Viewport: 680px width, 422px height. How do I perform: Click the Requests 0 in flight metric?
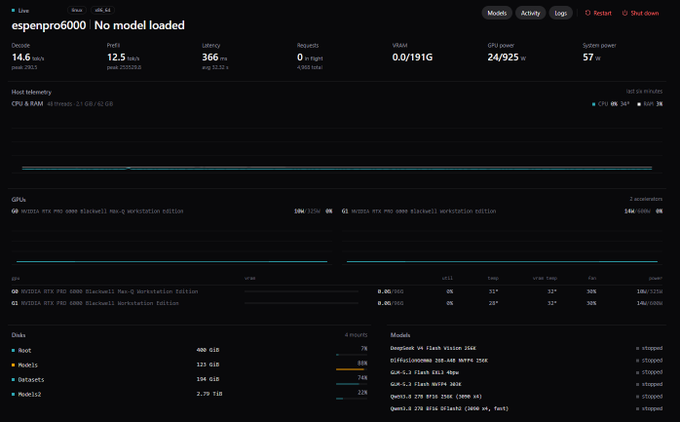(x=310, y=57)
